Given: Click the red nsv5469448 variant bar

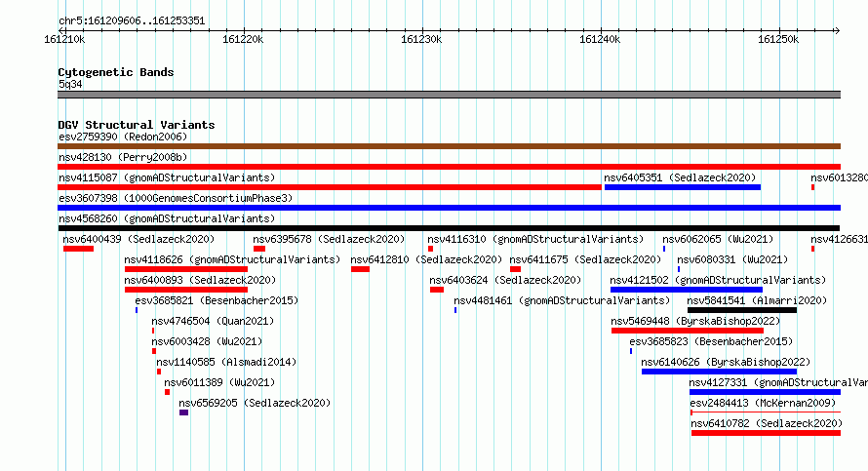Looking at the screenshot, I should 688,331.
